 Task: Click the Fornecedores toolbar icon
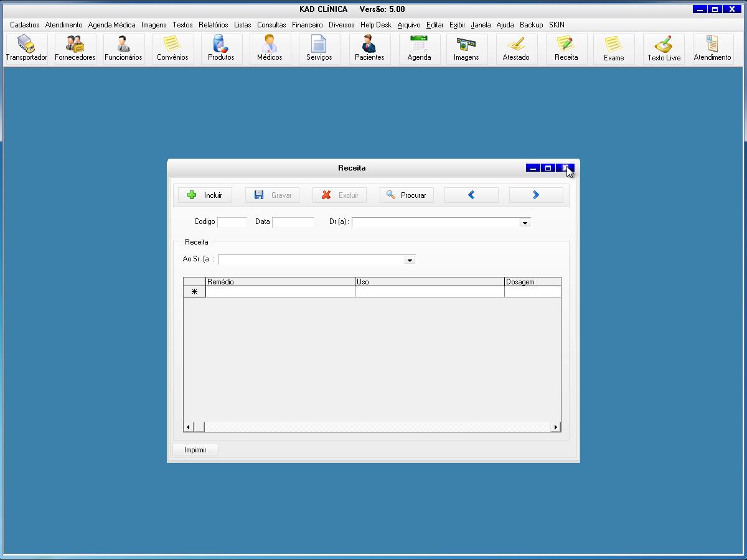[x=75, y=49]
